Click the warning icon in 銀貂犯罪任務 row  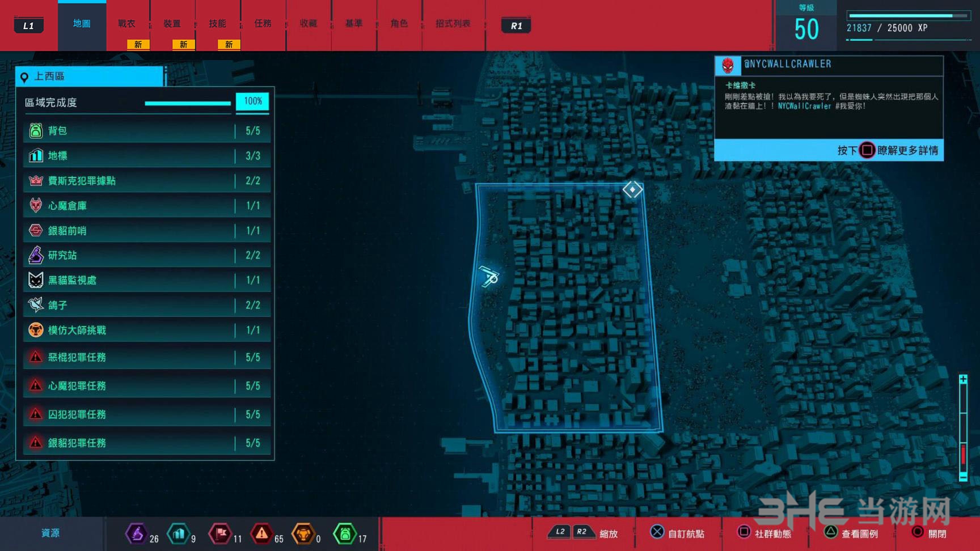point(36,442)
